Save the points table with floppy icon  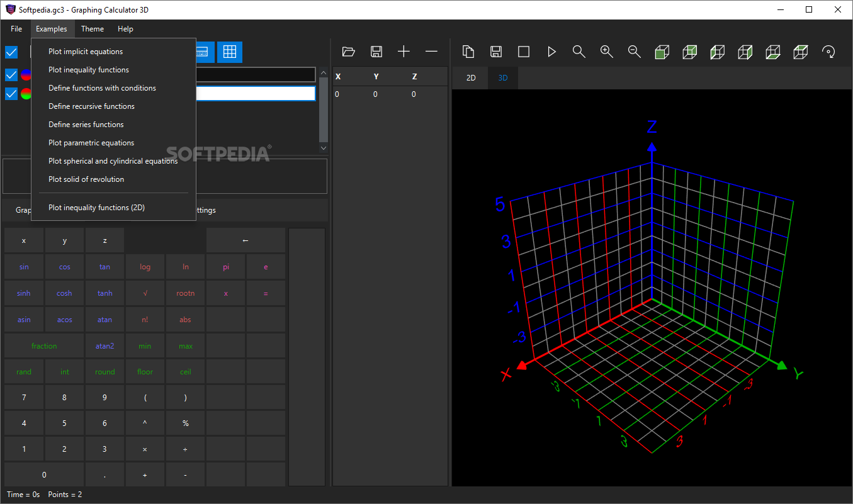pos(376,52)
